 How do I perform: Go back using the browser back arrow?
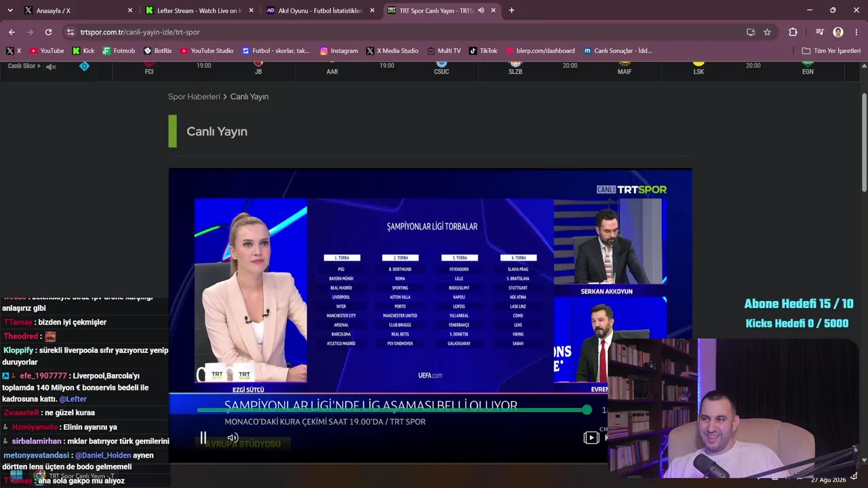click(12, 32)
